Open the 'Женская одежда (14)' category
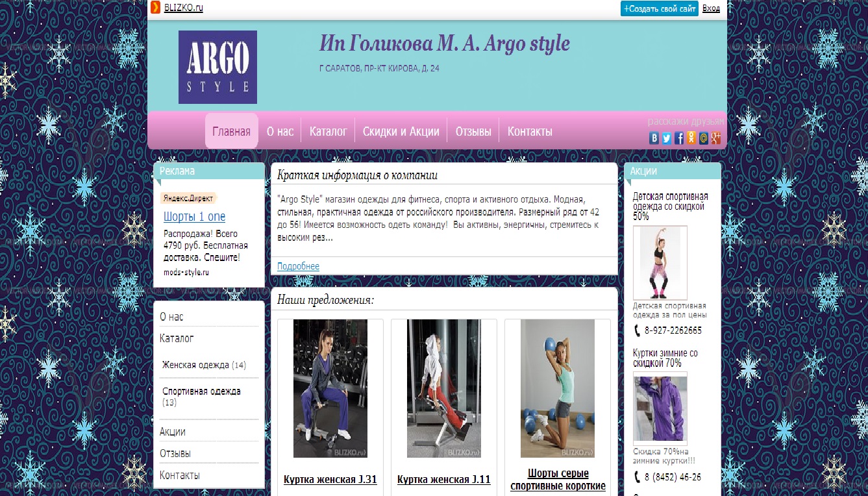This screenshot has height=496, width=868. pos(204,365)
